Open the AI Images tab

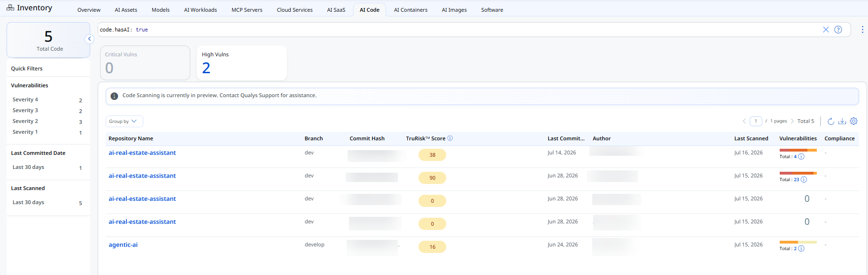coord(454,10)
